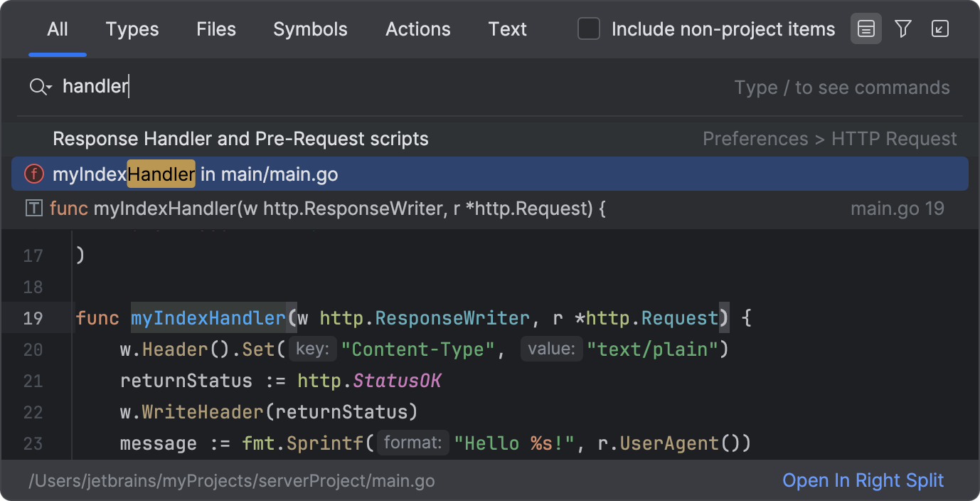Image resolution: width=980 pixels, height=501 pixels.
Task: Switch to the Types tab
Action: click(x=132, y=29)
